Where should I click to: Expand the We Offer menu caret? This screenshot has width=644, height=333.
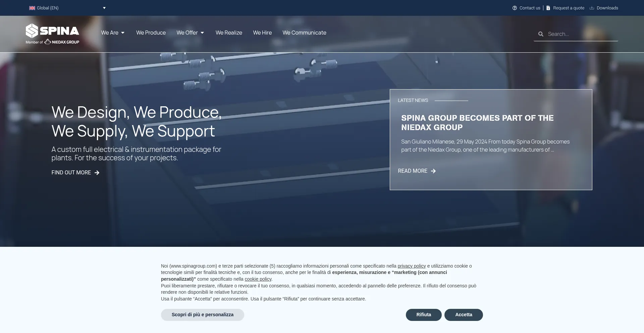pyautogui.click(x=202, y=33)
